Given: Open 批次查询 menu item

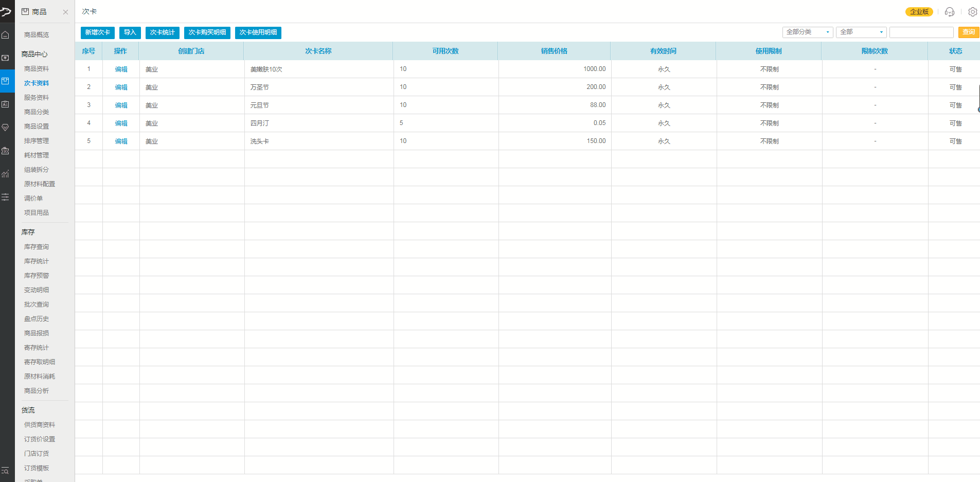Looking at the screenshot, I should 37,305.
